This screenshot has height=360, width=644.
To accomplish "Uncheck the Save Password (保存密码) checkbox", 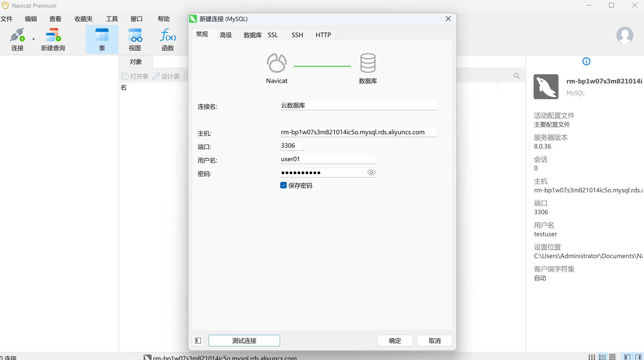I will click(x=283, y=185).
